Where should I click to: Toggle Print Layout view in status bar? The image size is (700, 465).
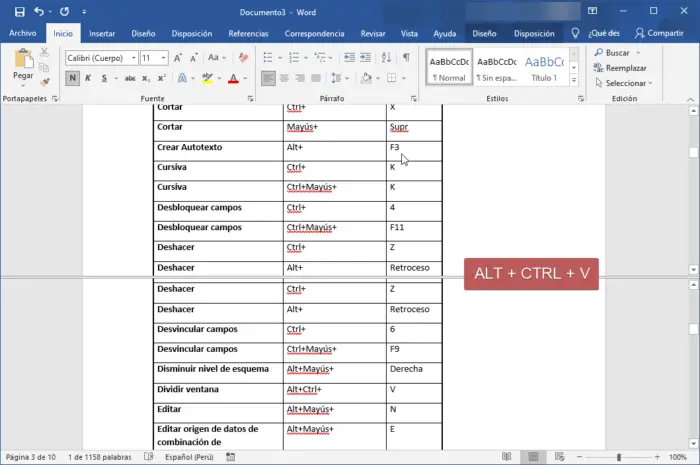pos(533,457)
